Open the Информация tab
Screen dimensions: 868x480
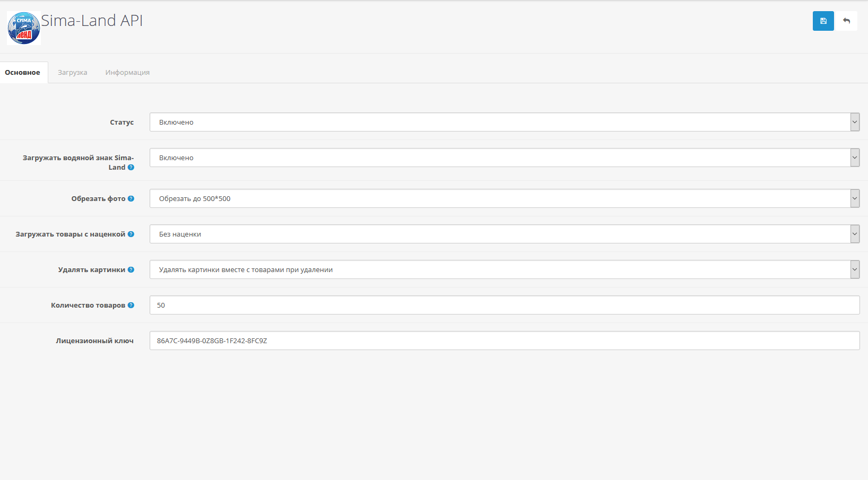pyautogui.click(x=127, y=73)
